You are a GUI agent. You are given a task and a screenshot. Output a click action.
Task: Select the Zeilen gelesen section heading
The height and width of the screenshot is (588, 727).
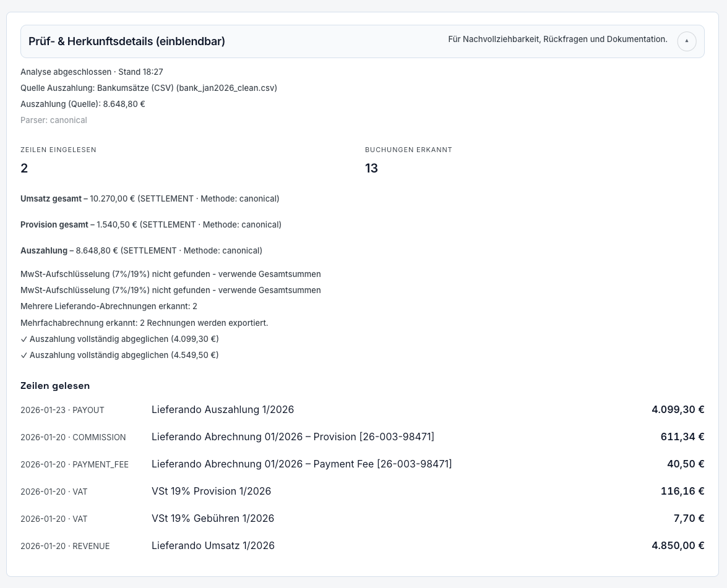(x=55, y=385)
